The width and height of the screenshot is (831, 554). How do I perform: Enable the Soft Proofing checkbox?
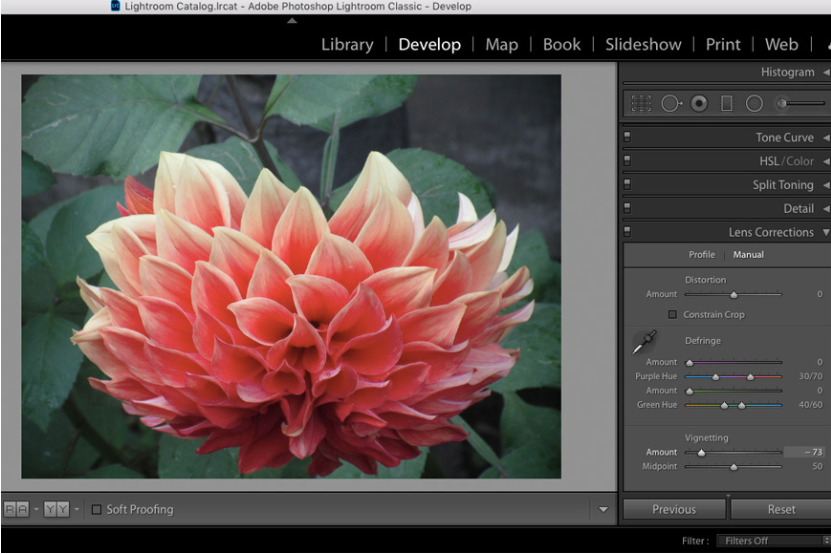tap(96, 509)
